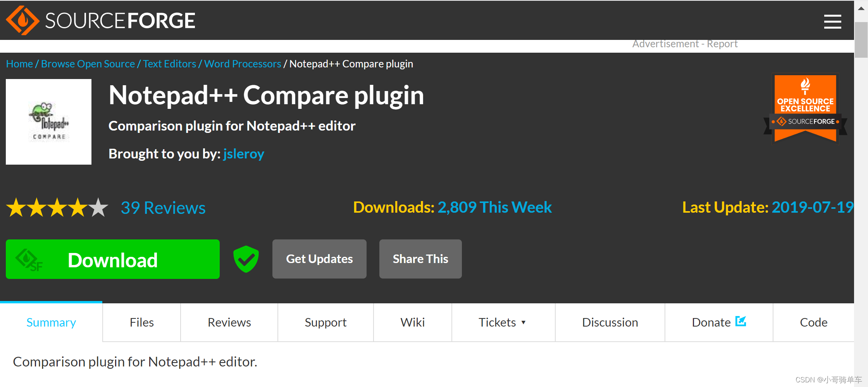Go to Home breadcrumb link
This screenshot has width=868, height=387.
[19, 64]
